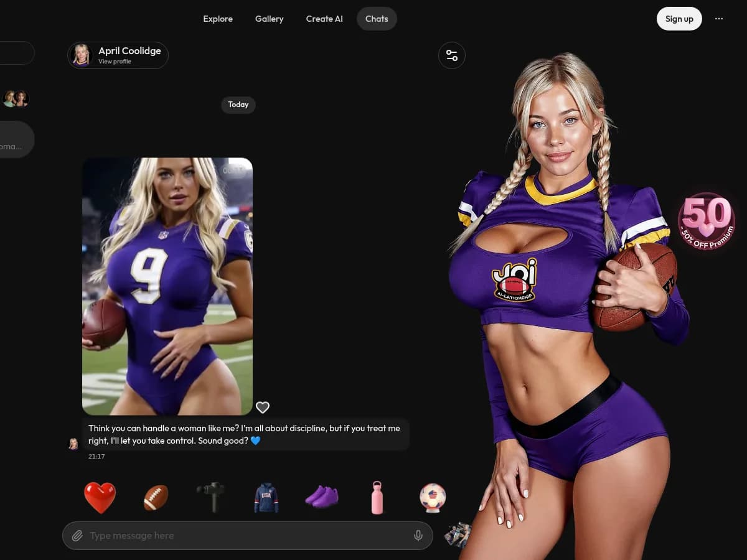Send the red heart gift
The width and height of the screenshot is (747, 560).
point(100,498)
